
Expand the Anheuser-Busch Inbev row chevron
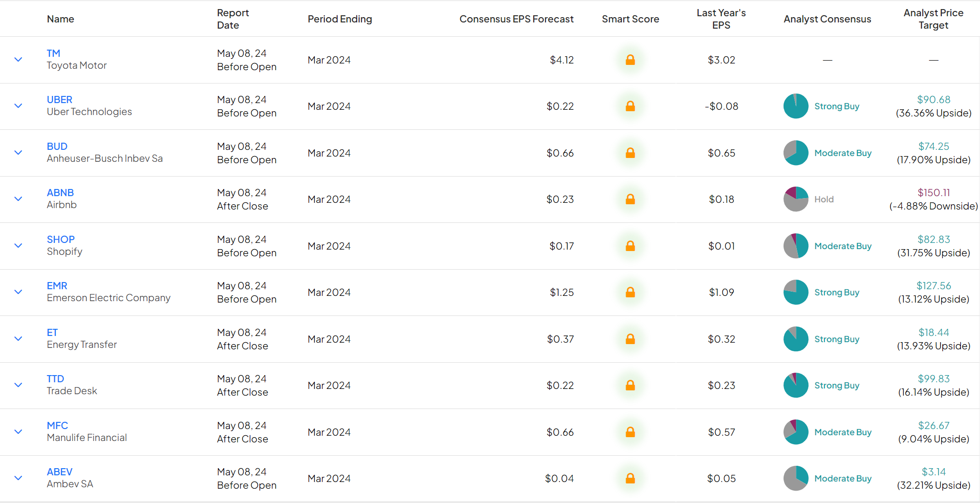click(18, 153)
